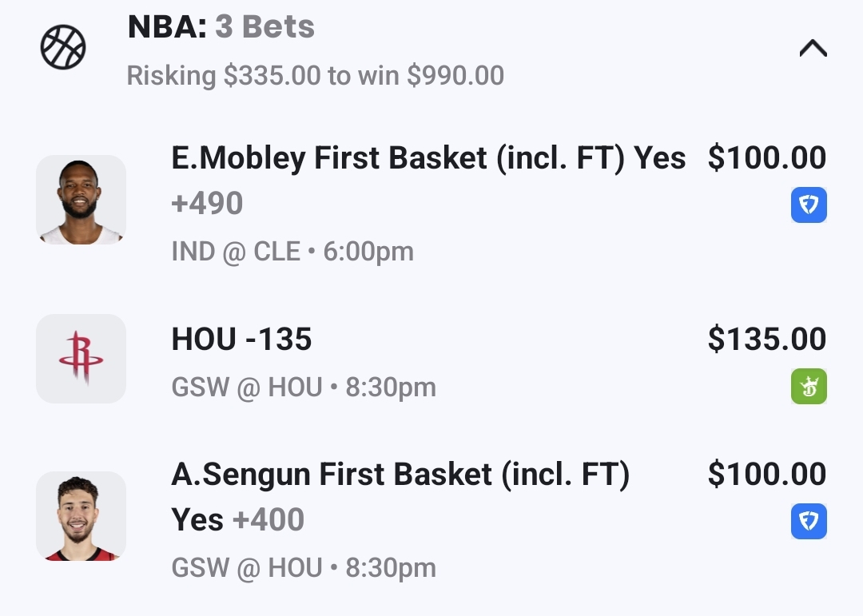The width and height of the screenshot is (863, 616).
Task: Tap GSW @ HOU info under HOU -135
Action: [304, 387]
